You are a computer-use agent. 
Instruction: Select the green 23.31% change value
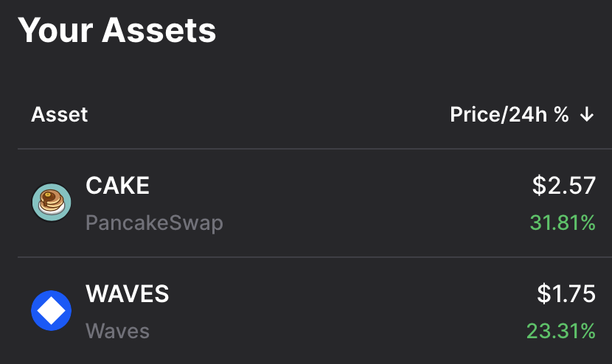[560, 331]
